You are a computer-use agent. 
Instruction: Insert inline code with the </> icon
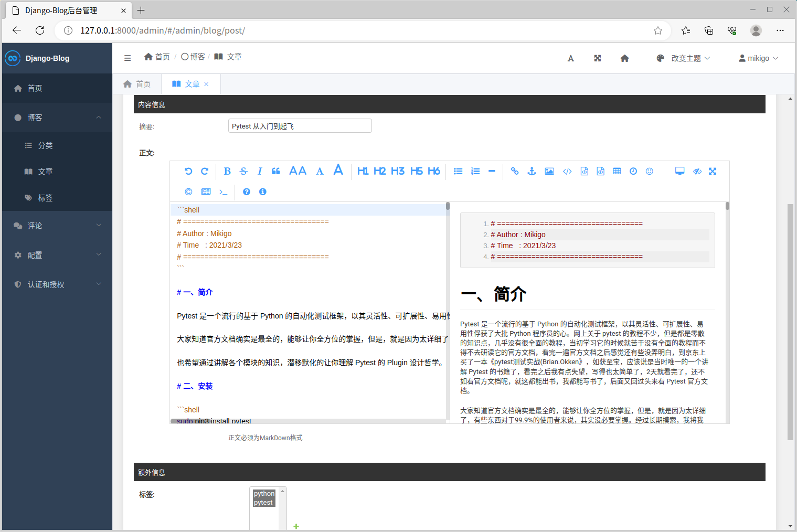tap(567, 171)
